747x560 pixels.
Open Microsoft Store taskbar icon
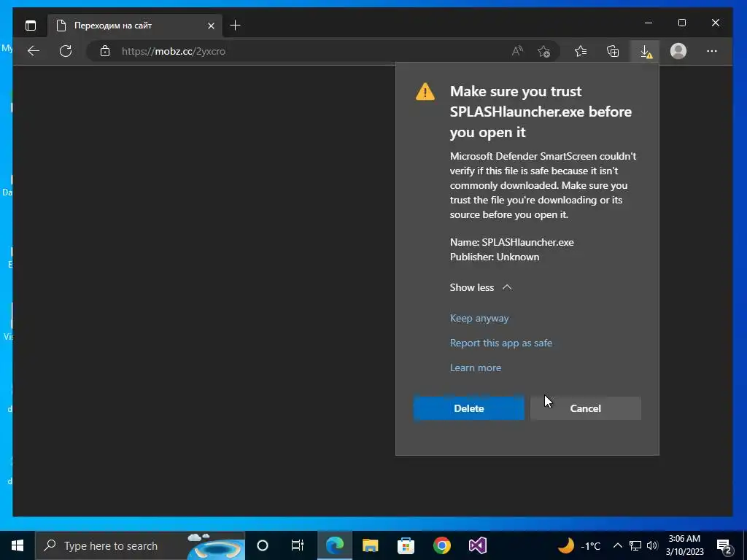coord(406,545)
